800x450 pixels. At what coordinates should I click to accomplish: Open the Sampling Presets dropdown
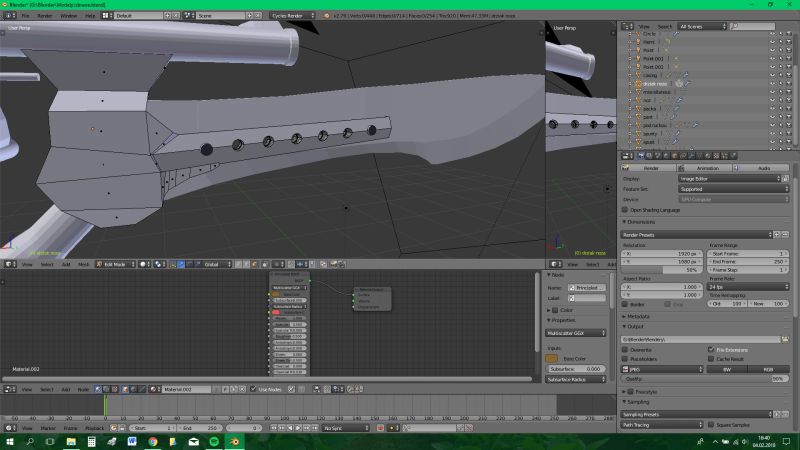point(696,415)
